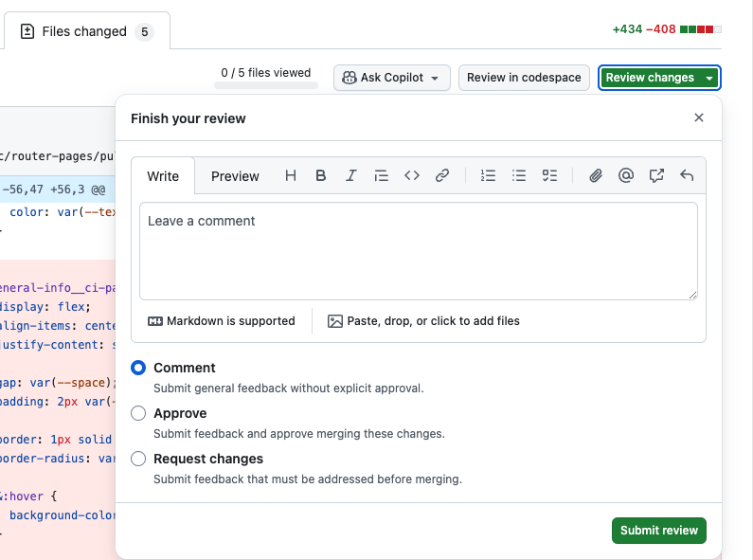Click the Files changed diff icon
The height and width of the screenshot is (560, 753).
pos(27,31)
